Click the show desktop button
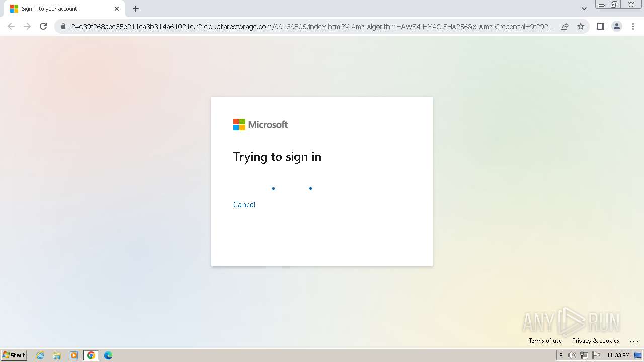 click(x=638, y=355)
